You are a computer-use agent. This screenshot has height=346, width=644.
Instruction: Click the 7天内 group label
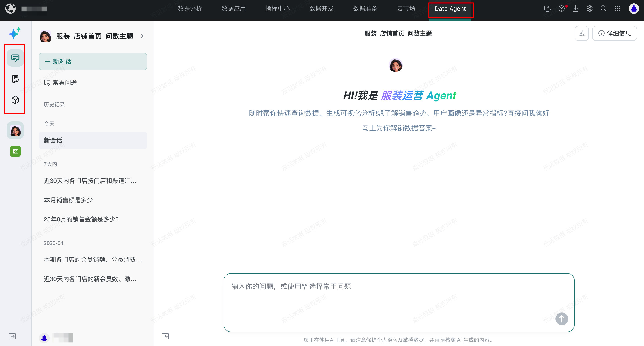(x=50, y=164)
